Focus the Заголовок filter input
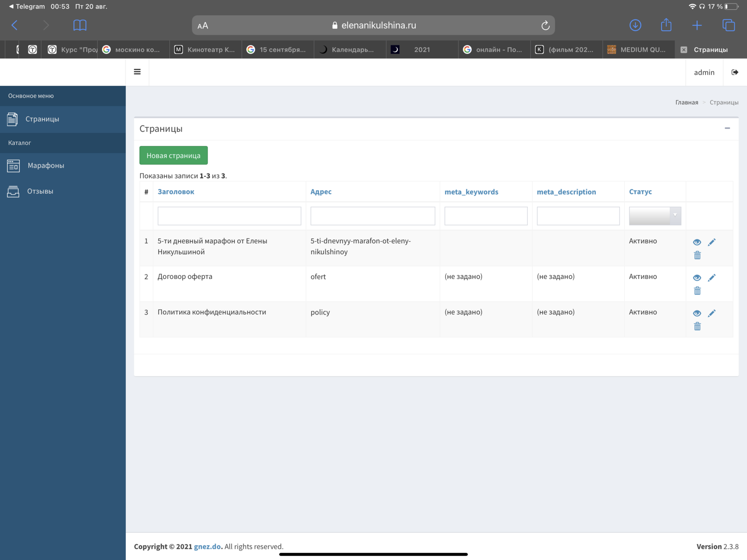Screen dimensions: 747x560 click(229, 216)
